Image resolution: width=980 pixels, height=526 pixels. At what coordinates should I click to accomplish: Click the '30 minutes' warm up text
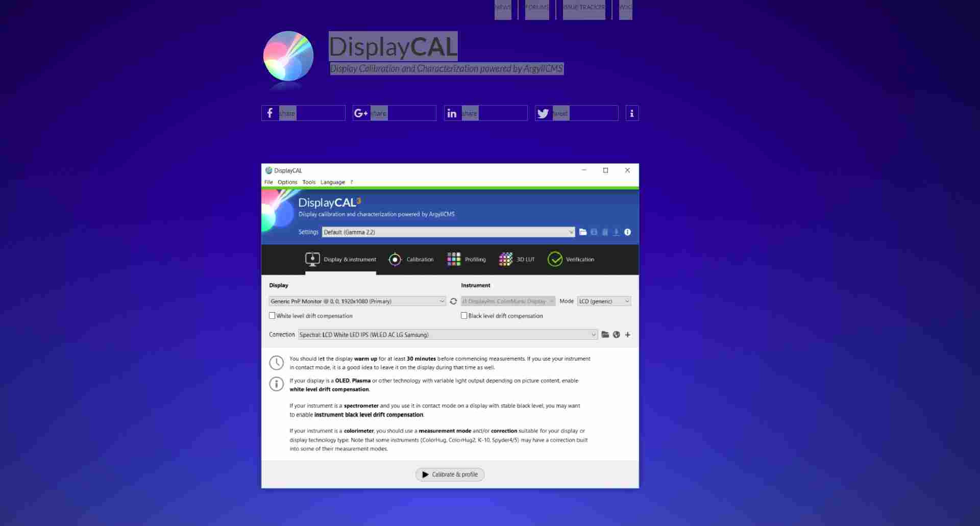click(x=421, y=359)
